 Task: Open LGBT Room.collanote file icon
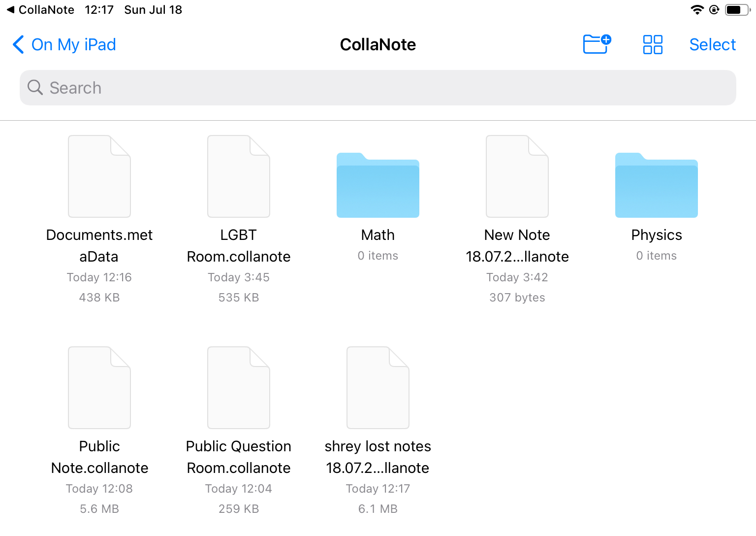pos(239,176)
